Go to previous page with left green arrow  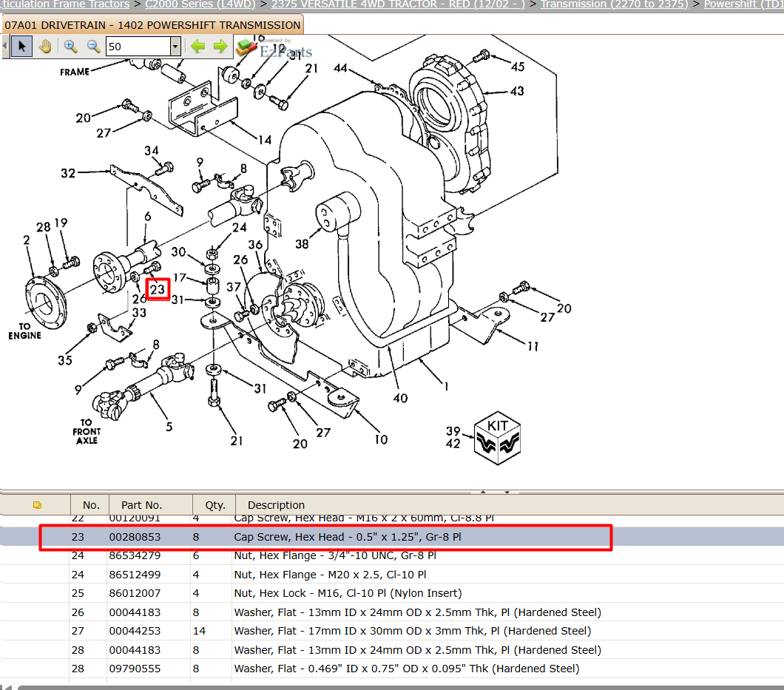pyautogui.click(x=198, y=47)
